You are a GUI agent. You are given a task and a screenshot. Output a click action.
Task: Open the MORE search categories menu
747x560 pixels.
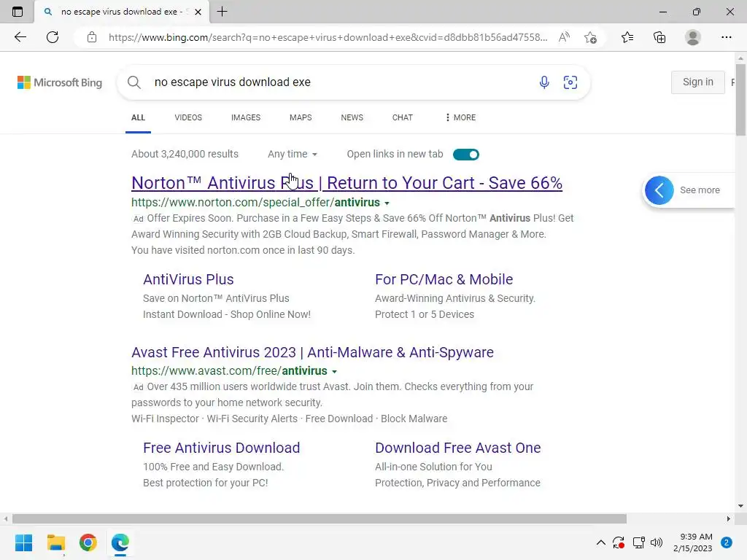tap(460, 117)
